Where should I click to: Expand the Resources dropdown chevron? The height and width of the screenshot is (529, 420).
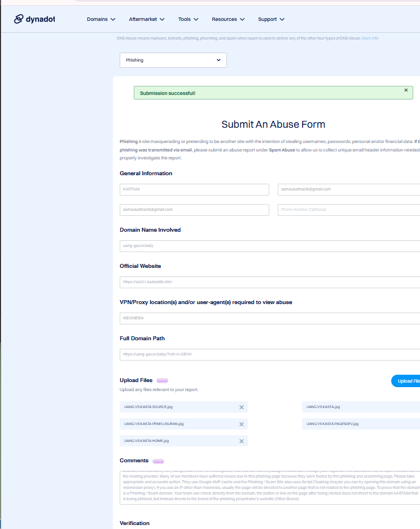(x=242, y=19)
